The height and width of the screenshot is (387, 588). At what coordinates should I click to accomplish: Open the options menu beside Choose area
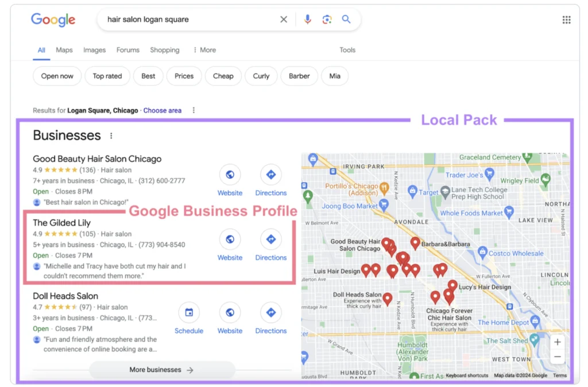pos(194,110)
